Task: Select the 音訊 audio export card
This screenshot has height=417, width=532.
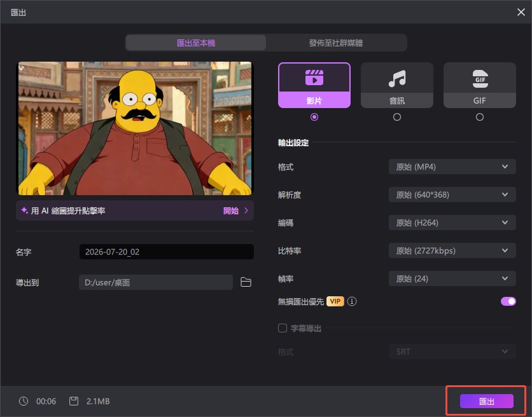Action: pos(397,85)
